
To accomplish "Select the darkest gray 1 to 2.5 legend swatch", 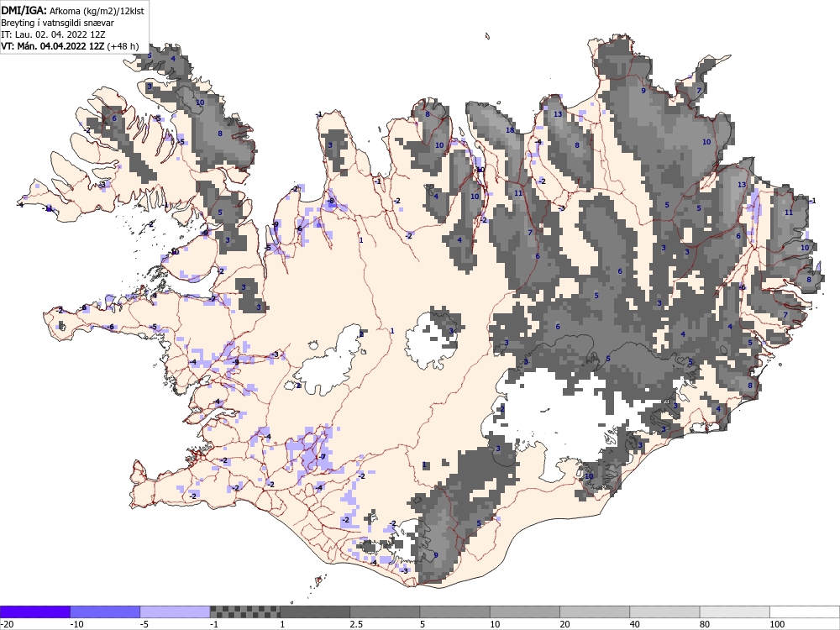I will tap(315, 612).
